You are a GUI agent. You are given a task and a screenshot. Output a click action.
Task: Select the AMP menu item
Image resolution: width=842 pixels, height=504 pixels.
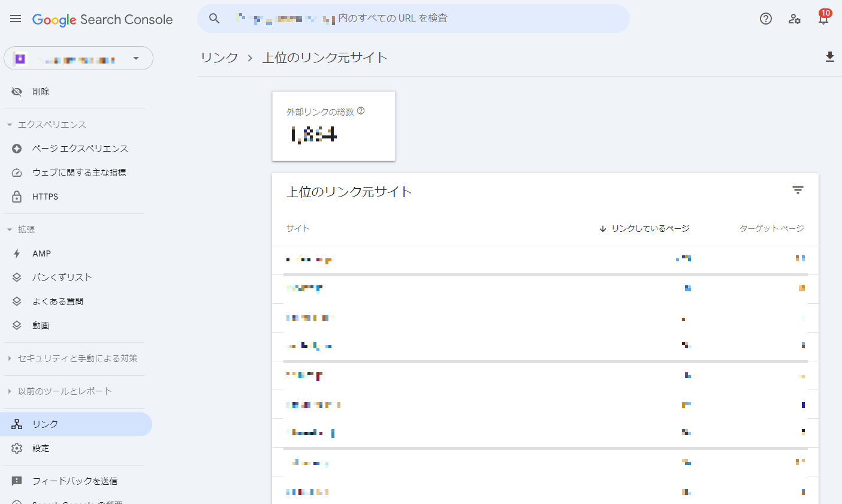coord(41,253)
